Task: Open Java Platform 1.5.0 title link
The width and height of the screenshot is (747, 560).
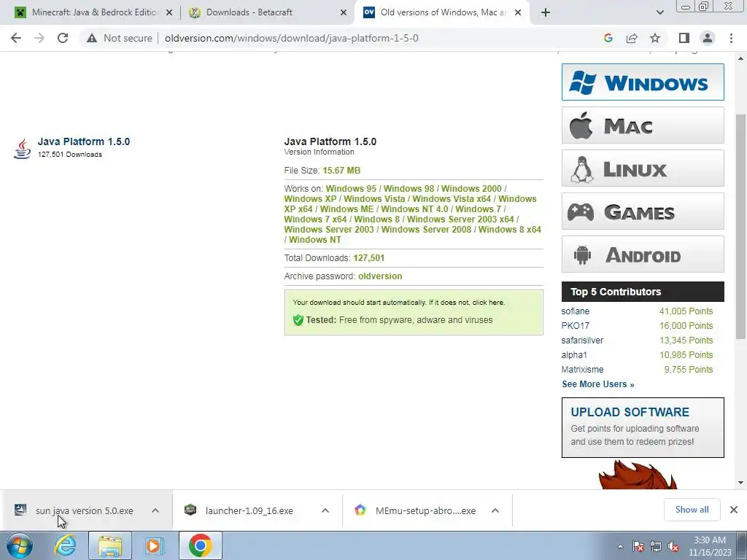Action: click(84, 141)
